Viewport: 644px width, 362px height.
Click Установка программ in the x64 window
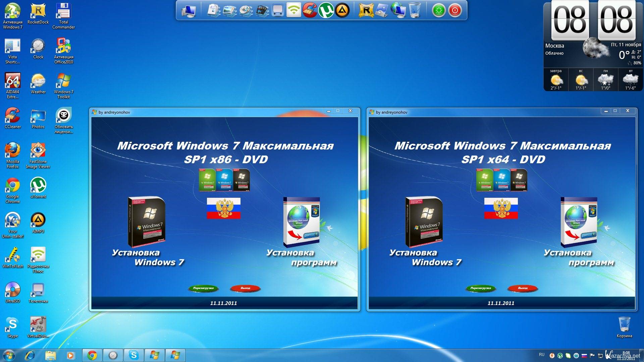coord(579,232)
